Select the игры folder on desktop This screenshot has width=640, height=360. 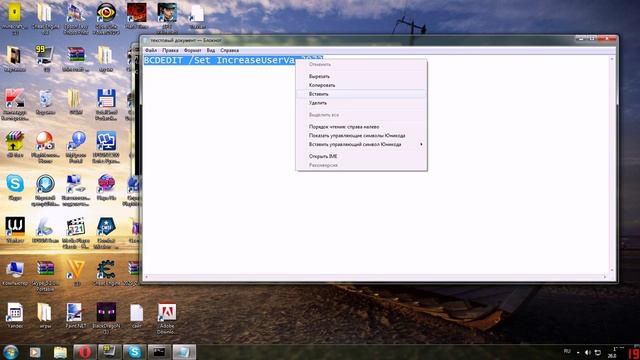45,316
